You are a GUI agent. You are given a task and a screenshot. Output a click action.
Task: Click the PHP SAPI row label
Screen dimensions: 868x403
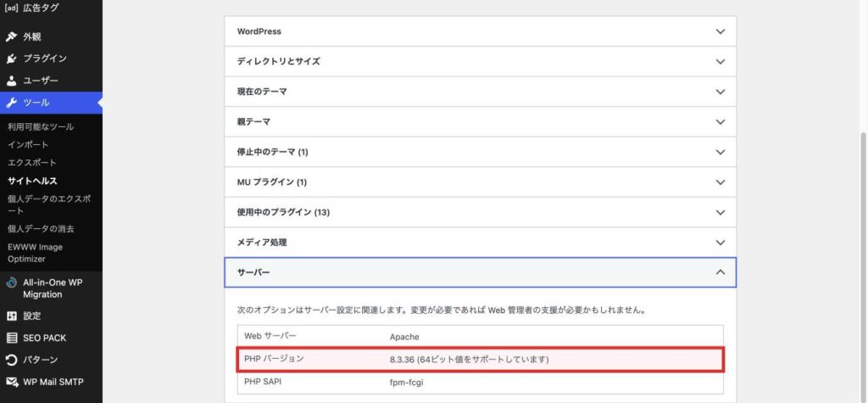pos(263,382)
